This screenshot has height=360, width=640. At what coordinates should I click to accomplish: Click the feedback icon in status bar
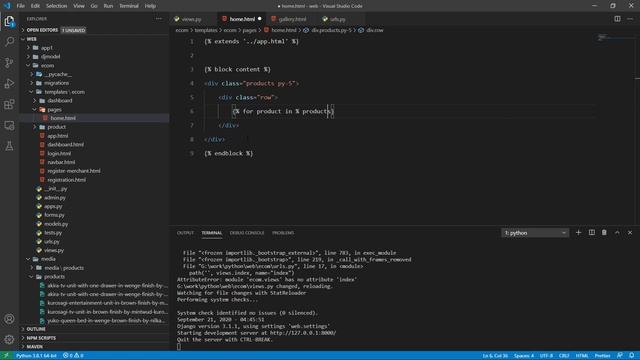coord(620,356)
